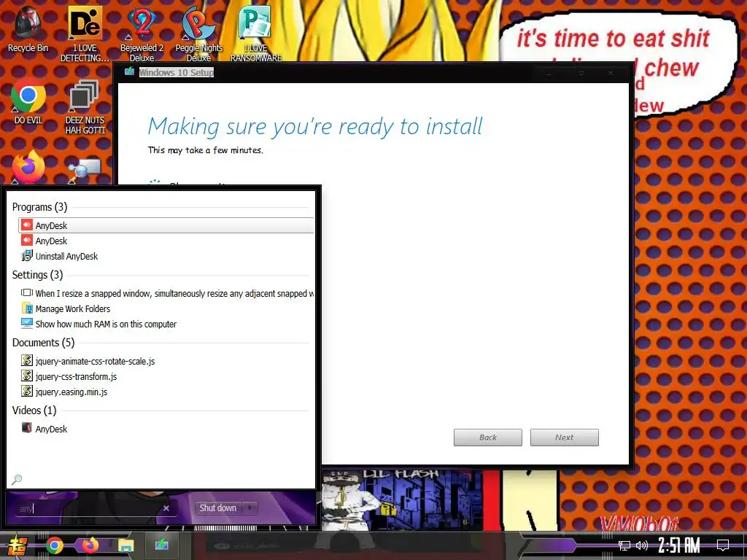The height and width of the screenshot is (560, 747).
Task: Open the network tray icon
Action: point(624,545)
